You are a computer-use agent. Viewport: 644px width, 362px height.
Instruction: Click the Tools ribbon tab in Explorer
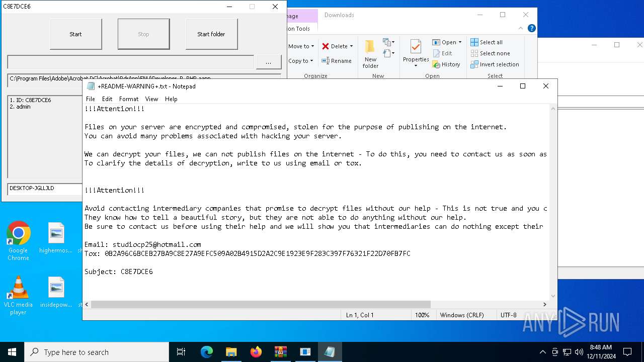[302, 29]
